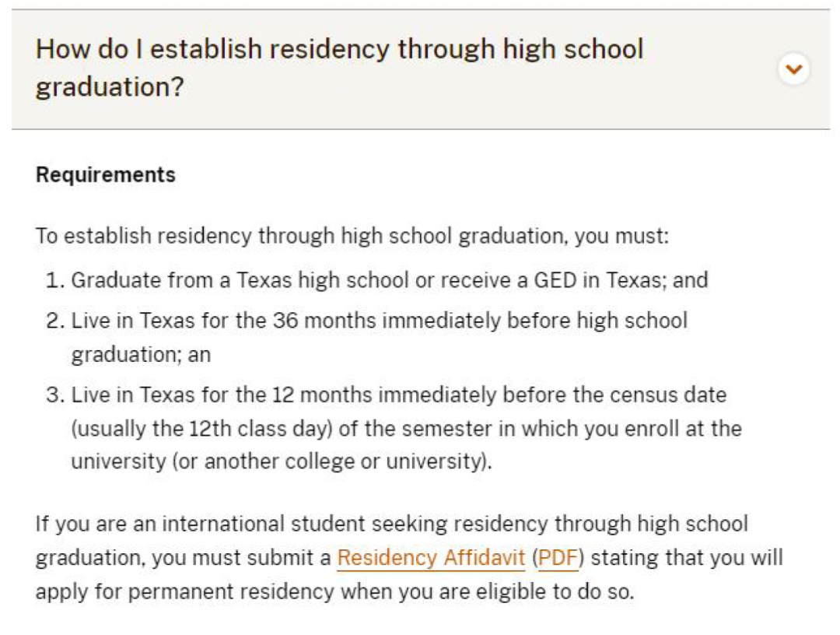Click 'university (or another college or university)' line
This screenshot has height=635, width=840.
(x=282, y=461)
